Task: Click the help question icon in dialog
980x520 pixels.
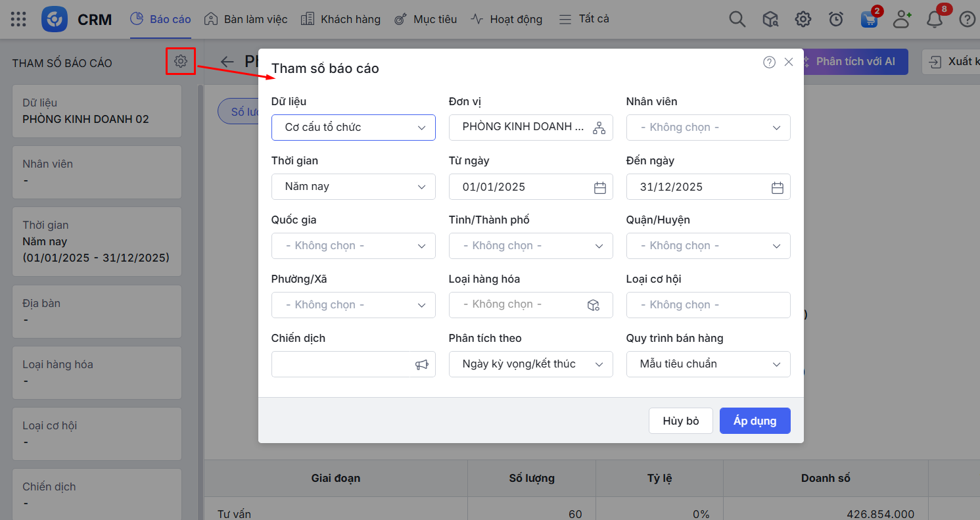Action: (769, 62)
